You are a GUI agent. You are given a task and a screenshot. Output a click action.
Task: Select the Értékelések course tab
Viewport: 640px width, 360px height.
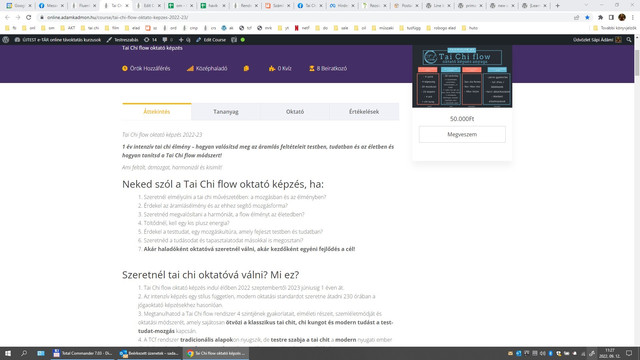[x=364, y=111]
